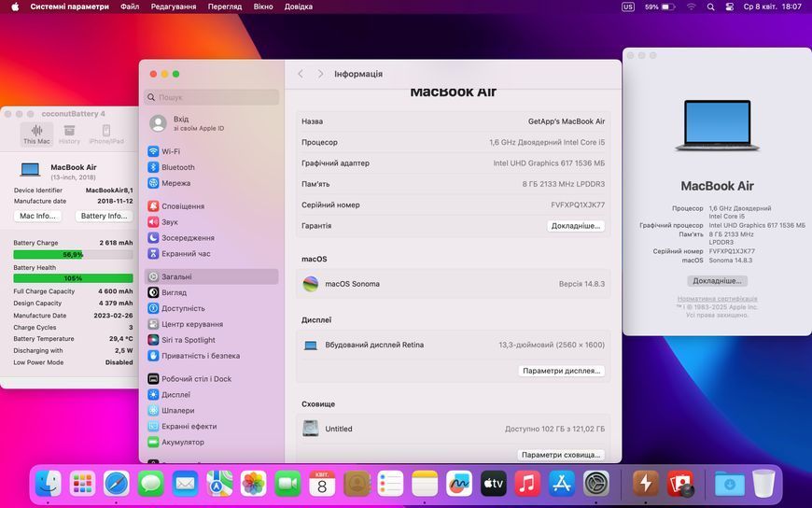Screen dimensions: 812x508
Task: Open Звук settings in the sidebar
Action: click(211, 222)
